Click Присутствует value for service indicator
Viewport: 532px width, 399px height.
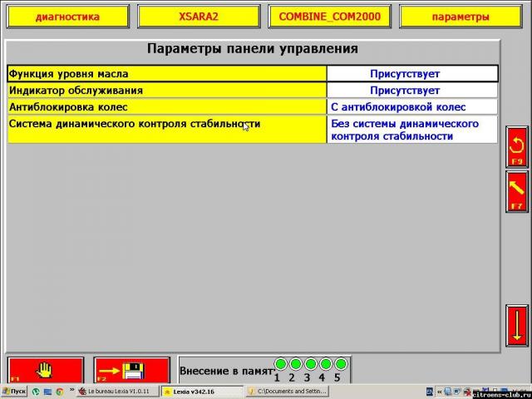pyautogui.click(x=412, y=91)
